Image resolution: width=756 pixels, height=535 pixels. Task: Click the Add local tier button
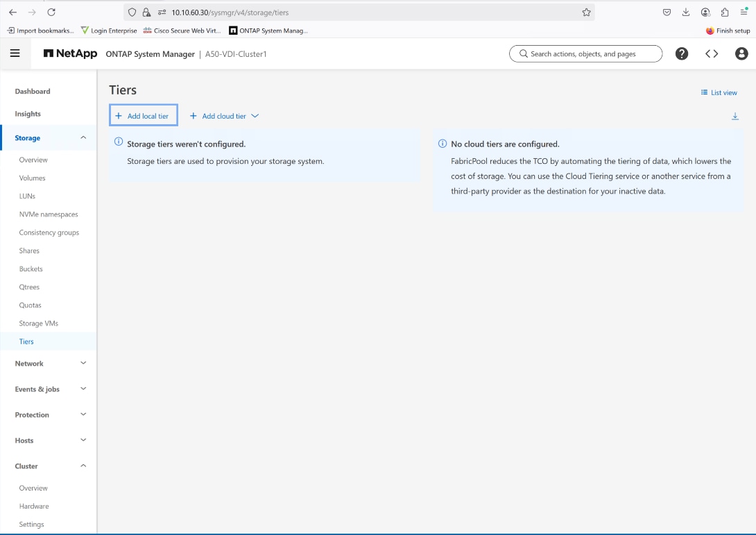click(x=143, y=115)
